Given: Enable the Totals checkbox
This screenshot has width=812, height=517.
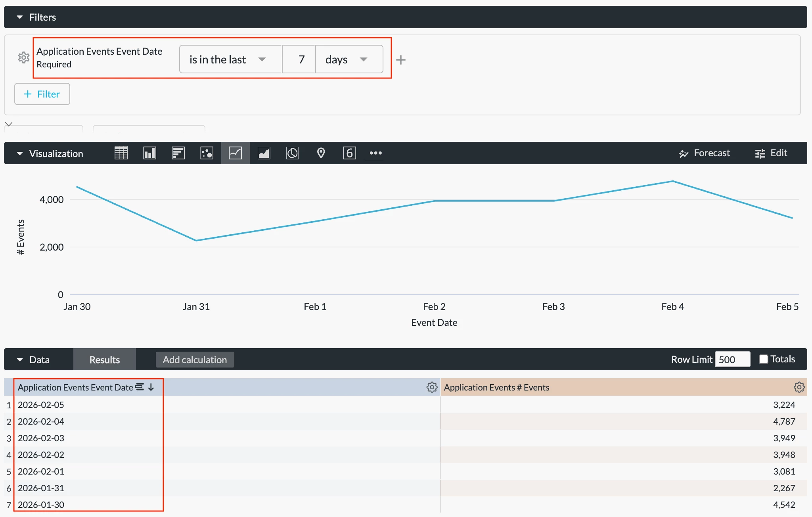Looking at the screenshot, I should [763, 359].
